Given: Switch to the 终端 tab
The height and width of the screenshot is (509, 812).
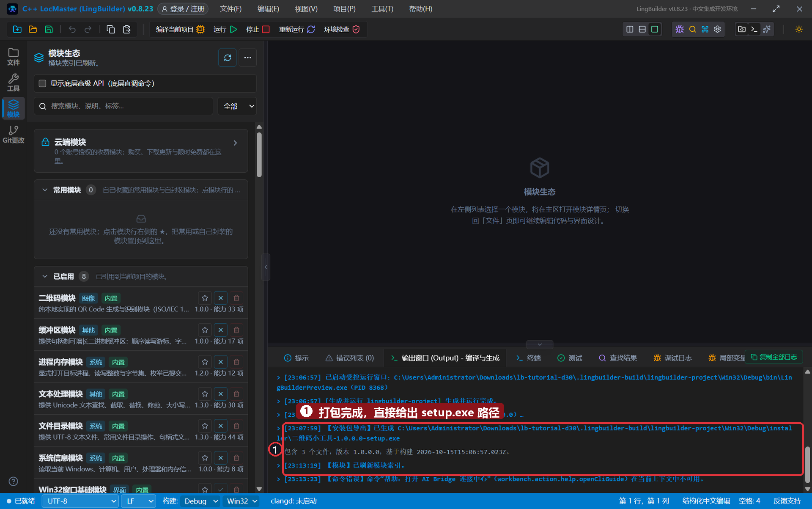Looking at the screenshot, I should point(528,358).
